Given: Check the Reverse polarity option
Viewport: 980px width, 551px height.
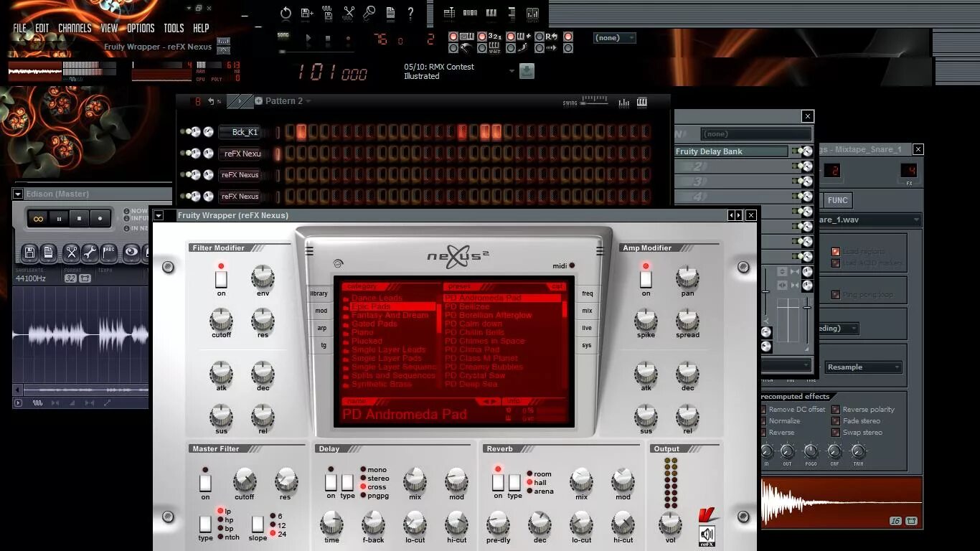Looking at the screenshot, I should click(x=836, y=410).
